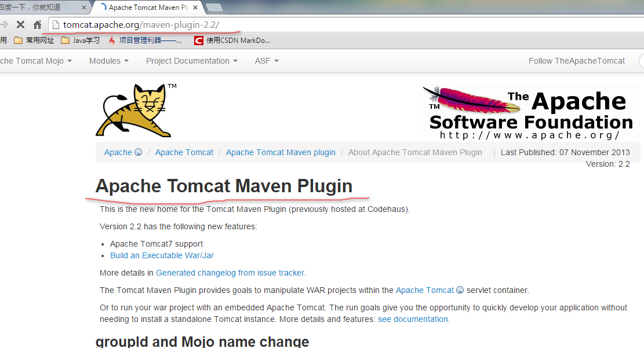Open a new browser tab
Viewport: 644px width, 348px height.
click(213, 8)
